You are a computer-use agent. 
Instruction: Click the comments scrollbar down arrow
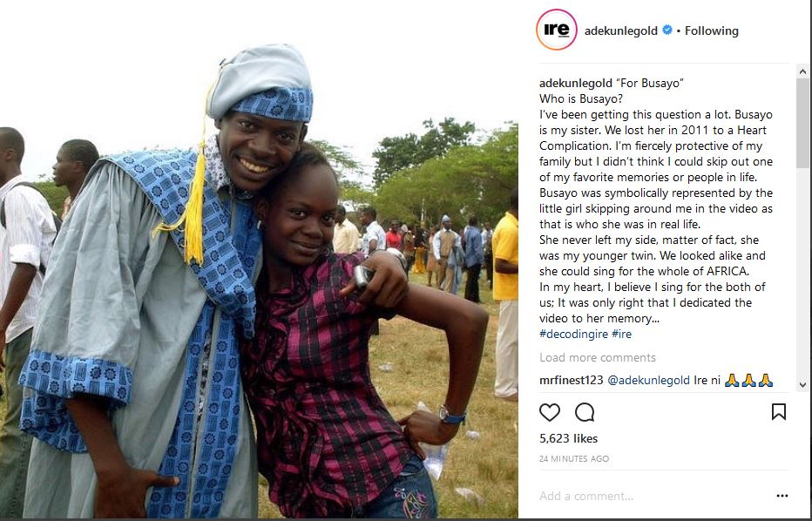point(802,384)
